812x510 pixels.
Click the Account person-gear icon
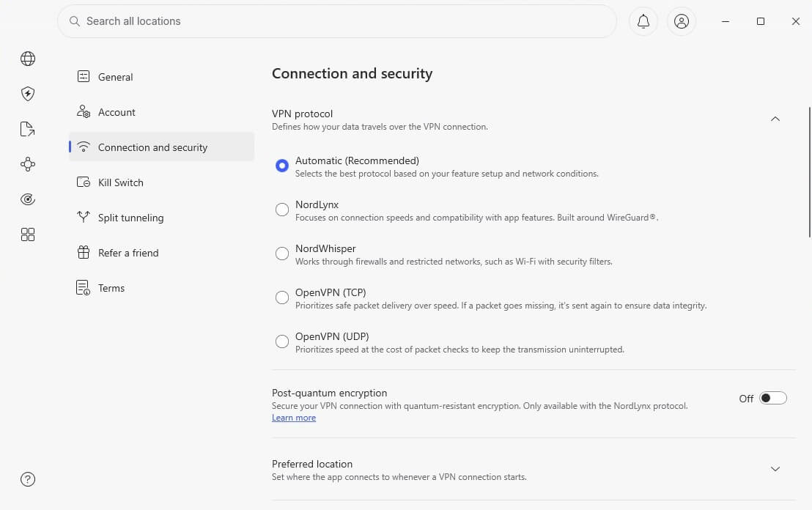(84, 111)
